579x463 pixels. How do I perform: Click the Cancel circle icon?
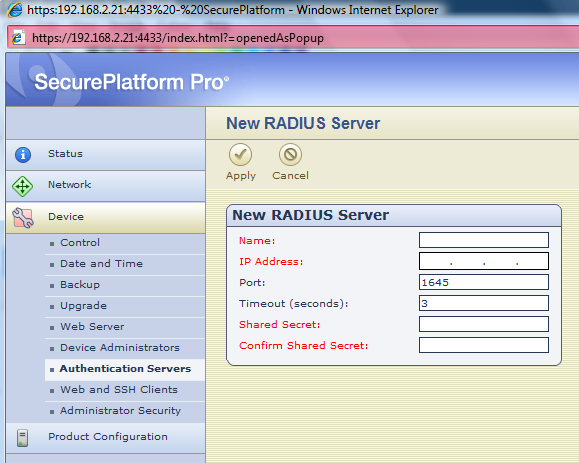pos(290,154)
